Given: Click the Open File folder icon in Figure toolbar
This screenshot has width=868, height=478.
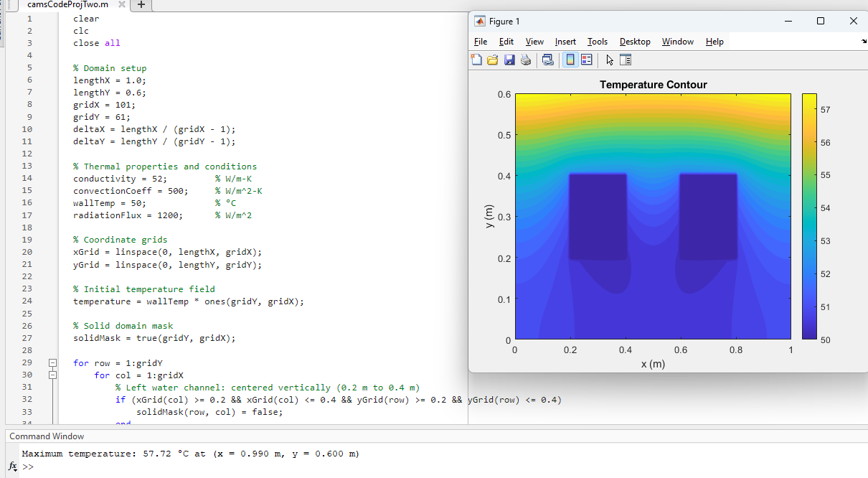Looking at the screenshot, I should click(x=493, y=60).
